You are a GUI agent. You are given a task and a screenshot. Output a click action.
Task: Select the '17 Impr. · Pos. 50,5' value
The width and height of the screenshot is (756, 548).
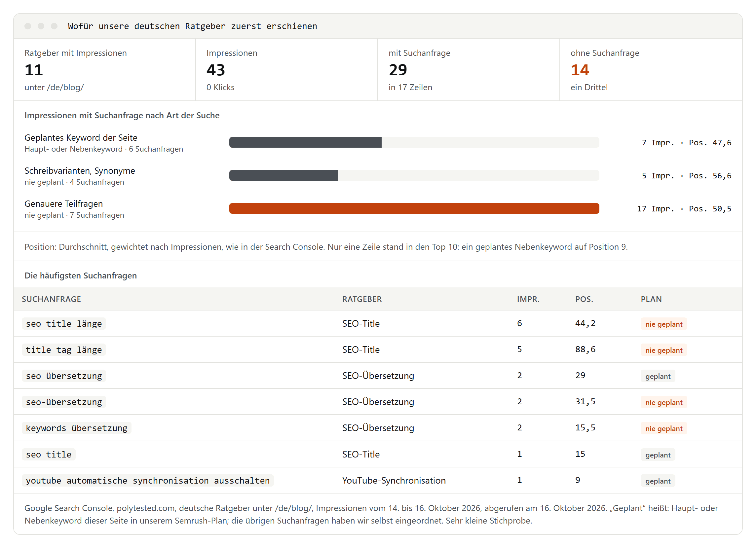684,209
